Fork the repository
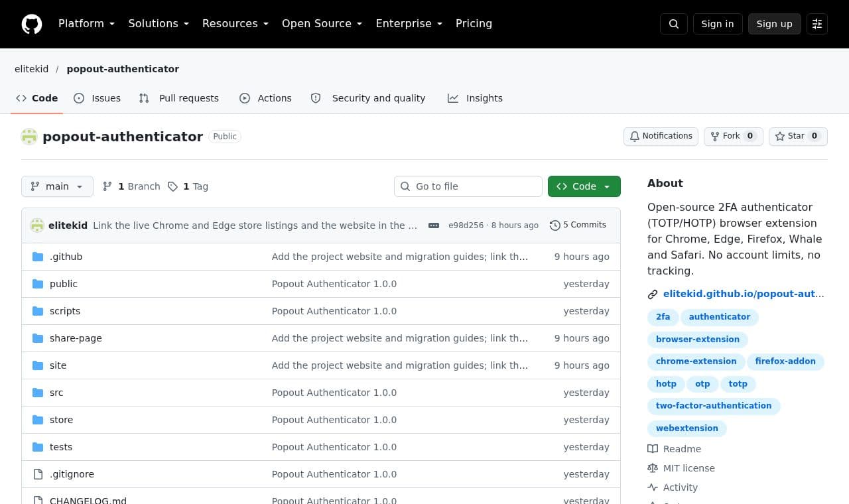Image resolution: width=849 pixels, height=504 pixels. [734, 137]
